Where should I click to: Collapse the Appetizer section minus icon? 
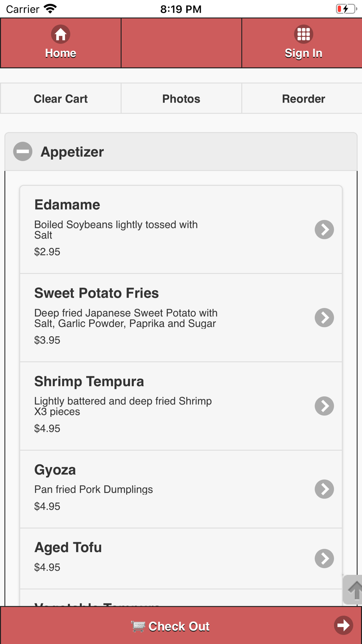(x=23, y=151)
